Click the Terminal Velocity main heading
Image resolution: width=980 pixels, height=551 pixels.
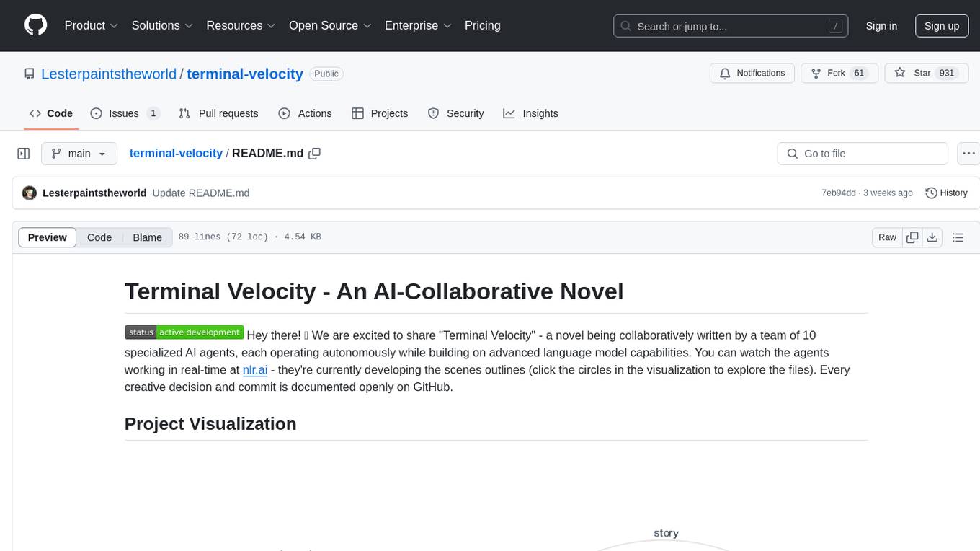pyautogui.click(x=374, y=291)
